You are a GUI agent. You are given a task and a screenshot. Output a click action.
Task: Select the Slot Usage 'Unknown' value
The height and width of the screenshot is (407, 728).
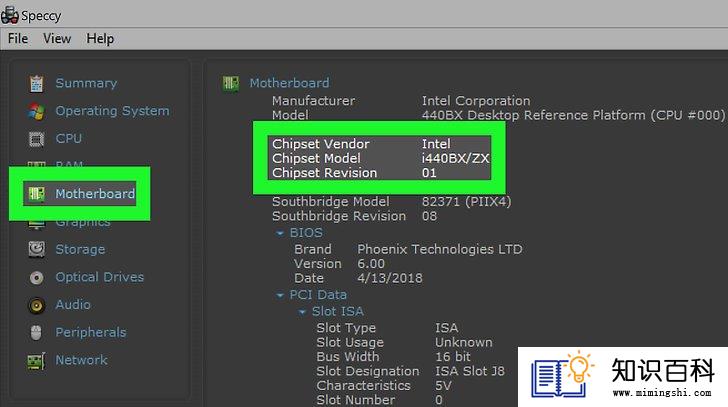point(463,342)
